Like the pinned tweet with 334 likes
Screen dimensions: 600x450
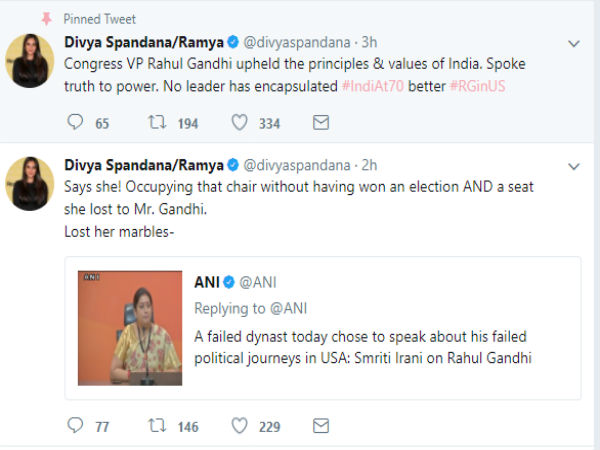(x=240, y=123)
